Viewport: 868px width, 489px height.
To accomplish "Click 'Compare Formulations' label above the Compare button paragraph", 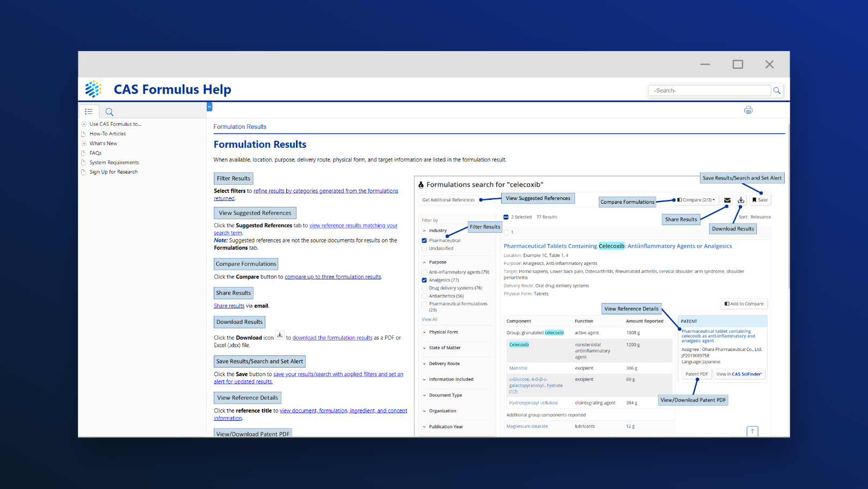I will click(246, 264).
